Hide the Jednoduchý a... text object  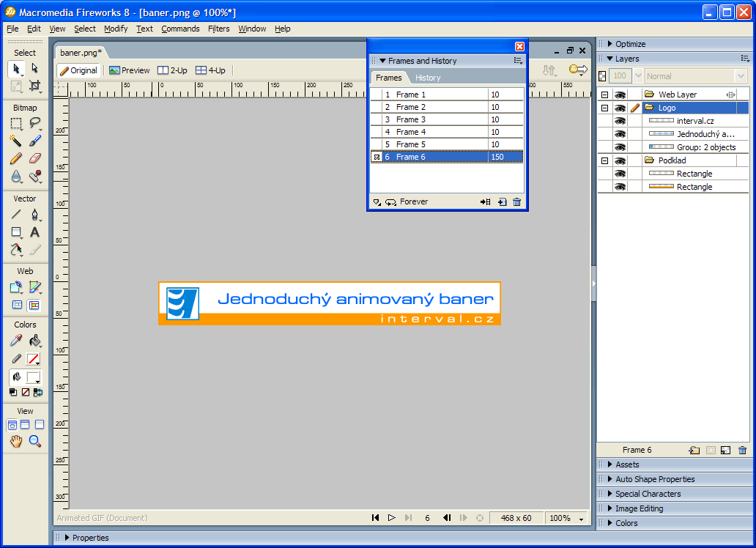(x=620, y=134)
